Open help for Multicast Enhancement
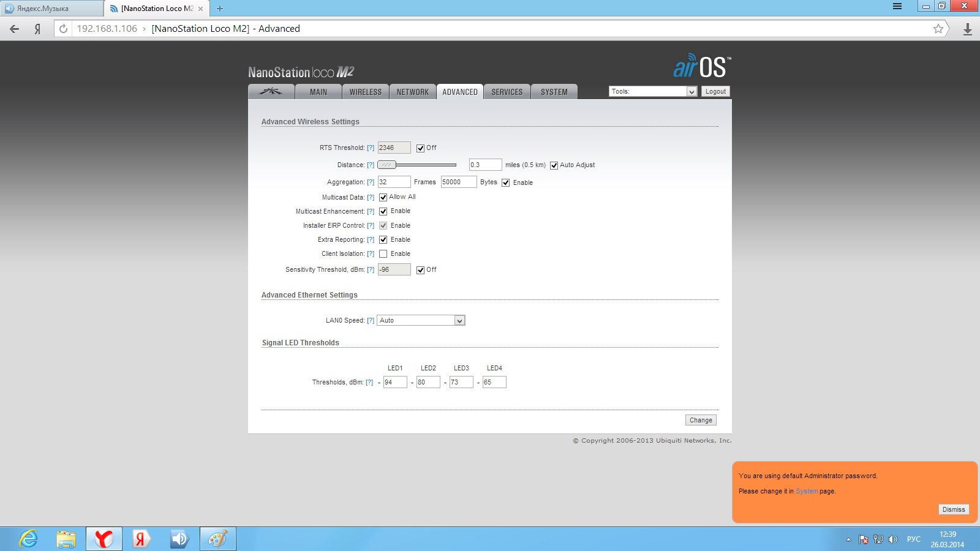980x551 pixels. tap(371, 211)
